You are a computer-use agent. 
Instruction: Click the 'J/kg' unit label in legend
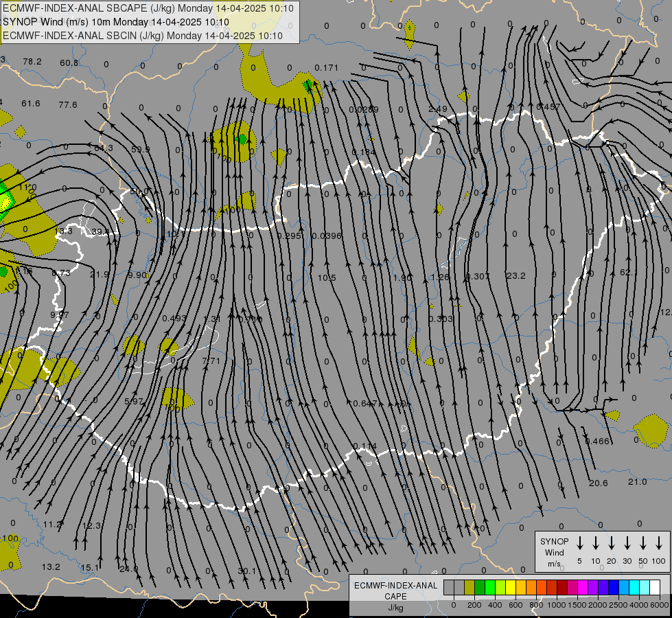pos(395,608)
